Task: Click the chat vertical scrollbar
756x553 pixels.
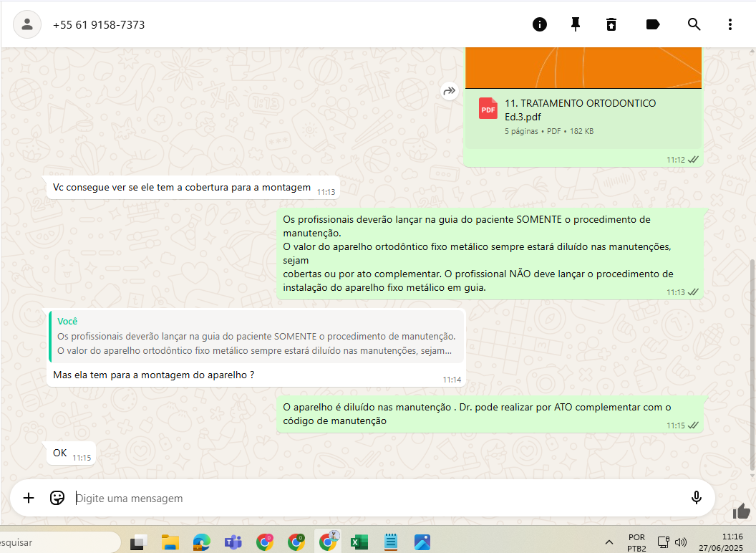Action: [x=752, y=365]
